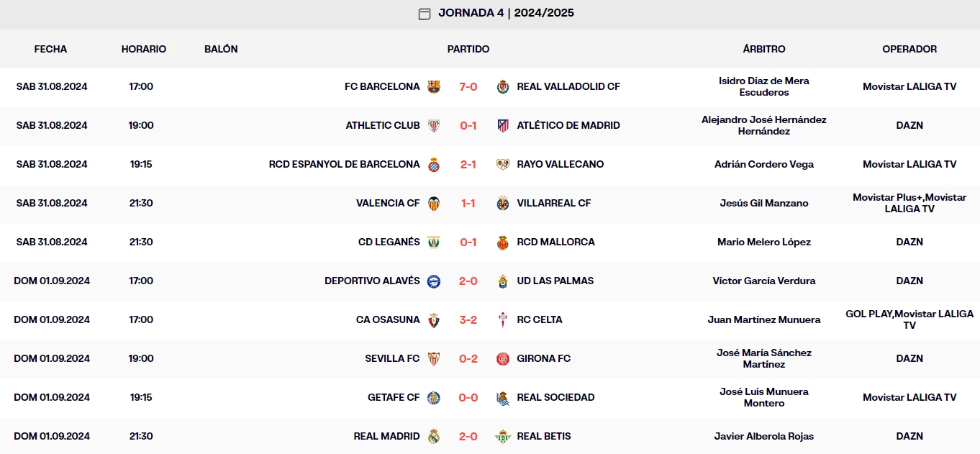Viewport: 980px width, 454px height.
Task: Click the calendar icon beside JORNADA 4
Action: point(422,12)
